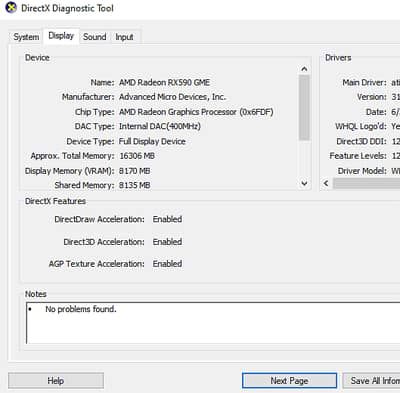400x393 pixels.
Task: Click the 'Full Display Device' value
Action: click(152, 141)
